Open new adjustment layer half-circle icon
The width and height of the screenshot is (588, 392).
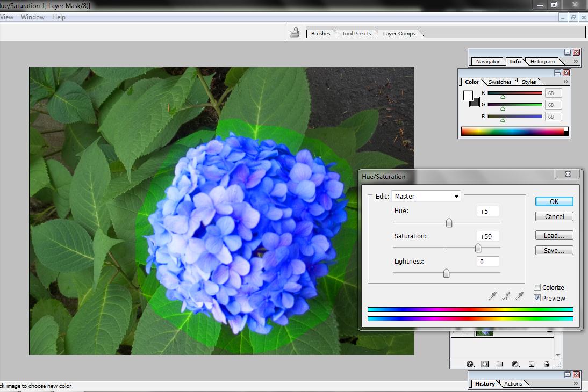[515, 364]
